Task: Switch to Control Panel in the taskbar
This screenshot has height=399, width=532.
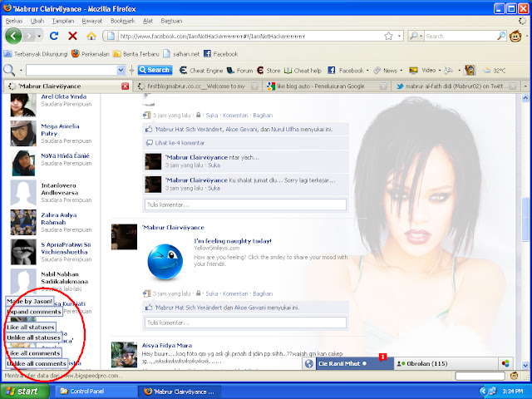Action: 95,392
